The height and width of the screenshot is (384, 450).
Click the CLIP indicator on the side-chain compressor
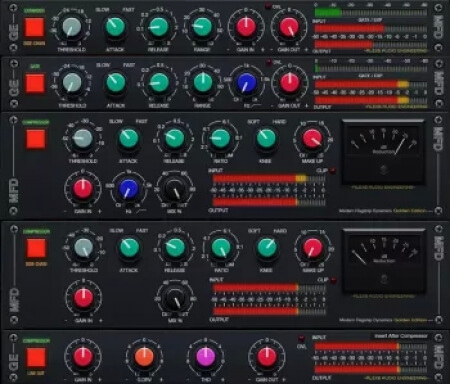point(333,280)
